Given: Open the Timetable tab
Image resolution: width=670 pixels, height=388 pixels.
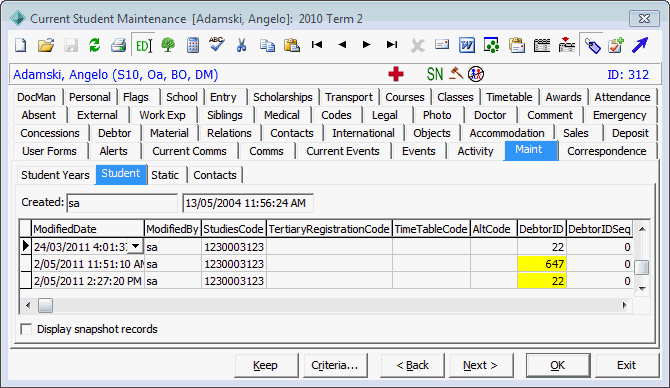Looking at the screenshot, I should [509, 97].
